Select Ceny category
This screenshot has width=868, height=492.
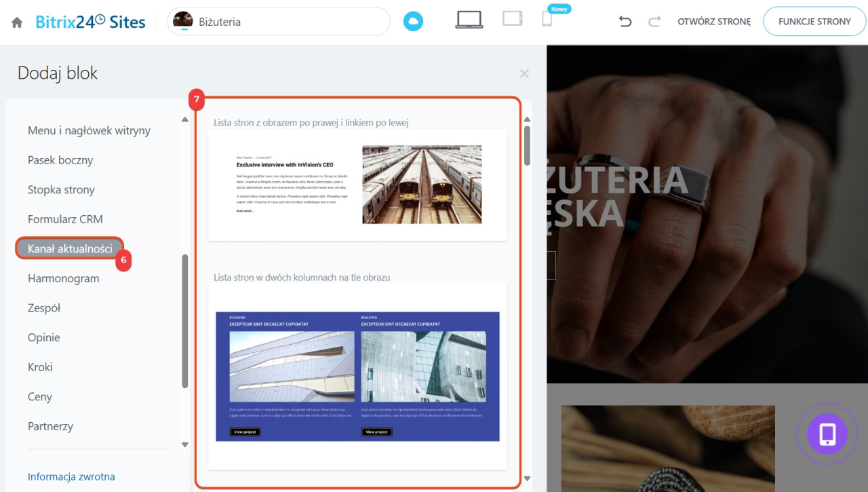pos(40,397)
